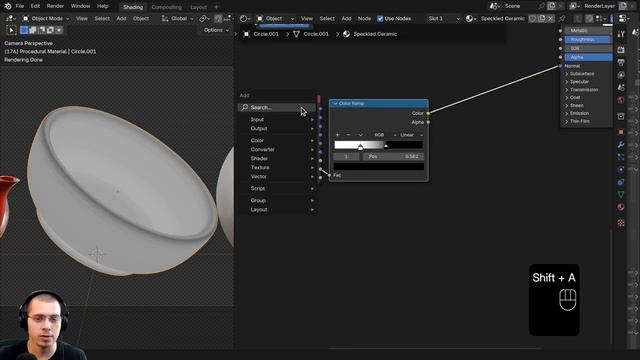Click new selection mode icon
Image resolution: width=640 pixels, height=360 pixels.
click(x=24, y=30)
